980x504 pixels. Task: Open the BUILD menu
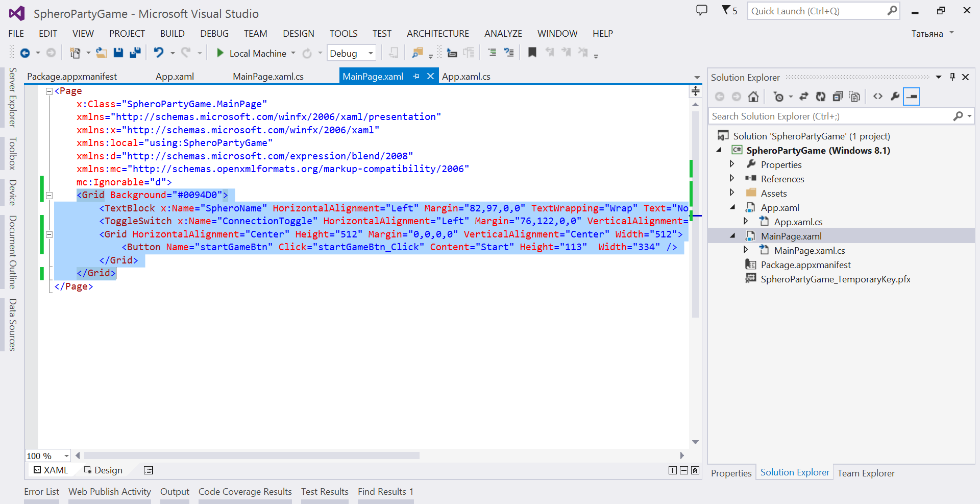pos(173,34)
